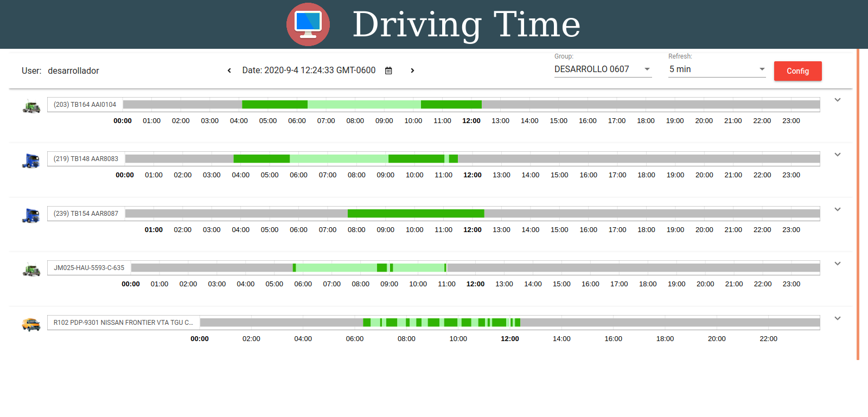Go to previous date with left arrow
The height and width of the screenshot is (417, 868).
pyautogui.click(x=229, y=70)
